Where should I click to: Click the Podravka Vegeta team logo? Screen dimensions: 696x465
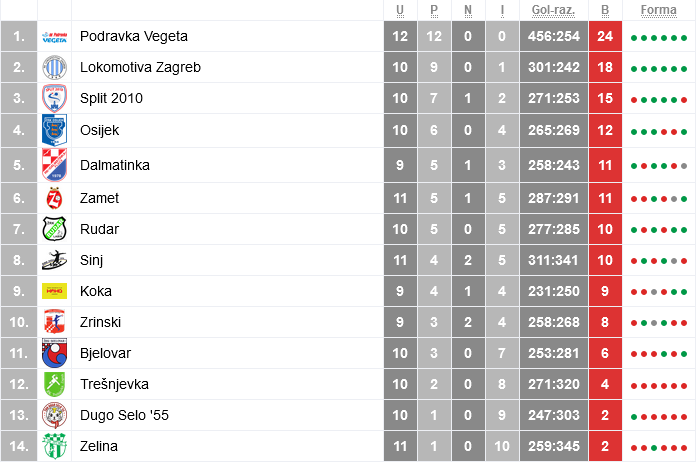54,37
